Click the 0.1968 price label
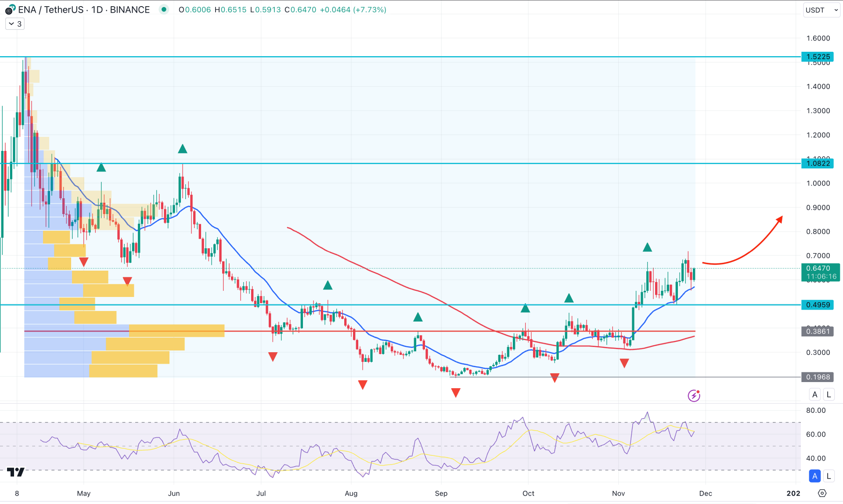843x504 pixels. [x=818, y=377]
